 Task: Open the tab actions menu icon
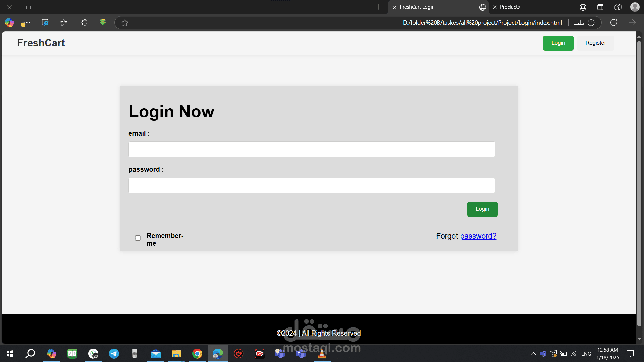pos(600,7)
